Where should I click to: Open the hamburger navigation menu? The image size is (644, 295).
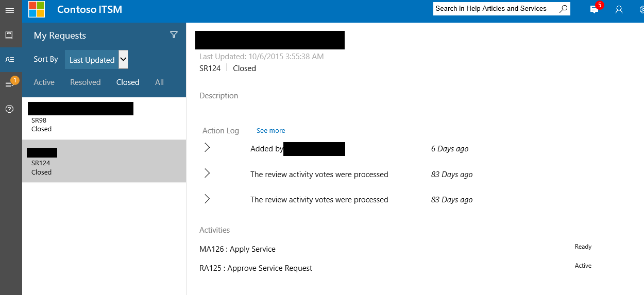coord(9,10)
